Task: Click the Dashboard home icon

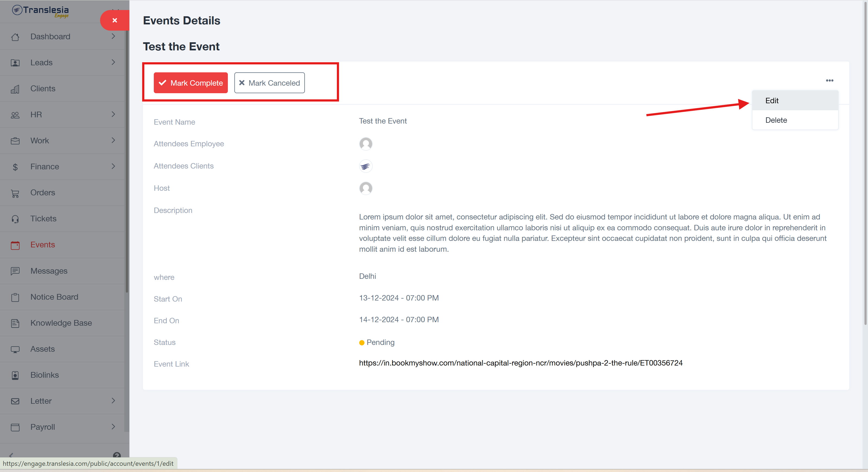Action: click(x=15, y=37)
